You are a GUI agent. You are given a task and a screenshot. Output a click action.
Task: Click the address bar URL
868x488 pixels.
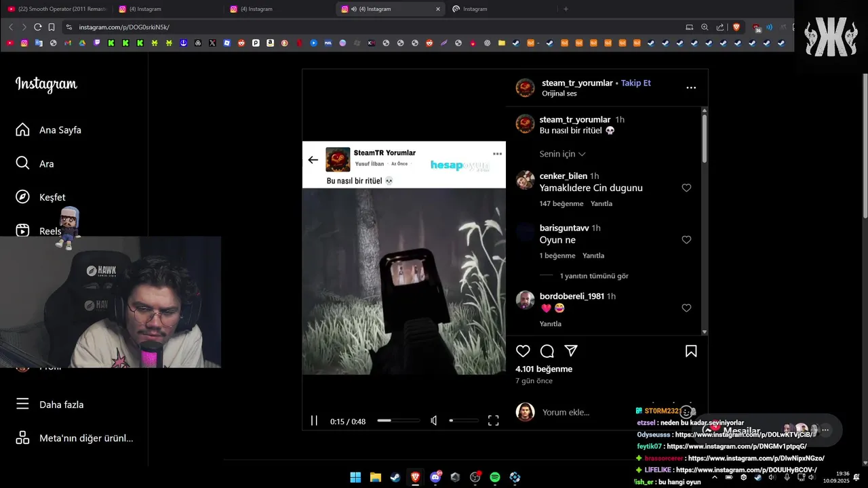124,27
